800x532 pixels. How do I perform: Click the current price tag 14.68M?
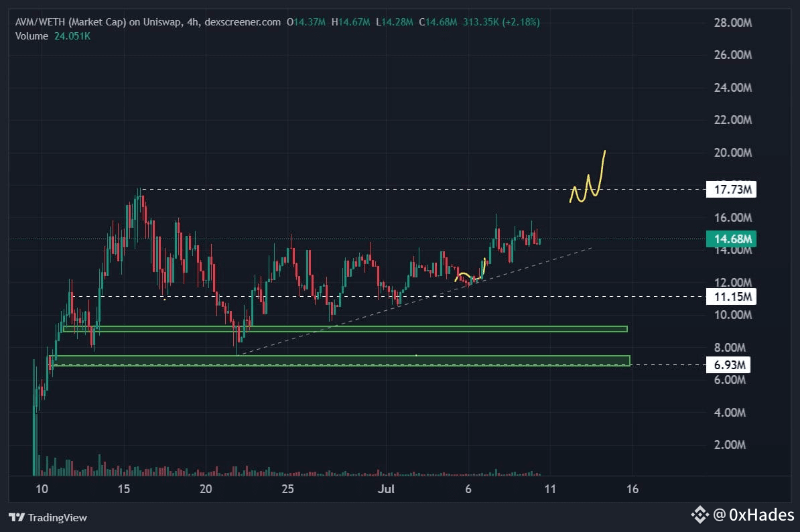(x=731, y=239)
